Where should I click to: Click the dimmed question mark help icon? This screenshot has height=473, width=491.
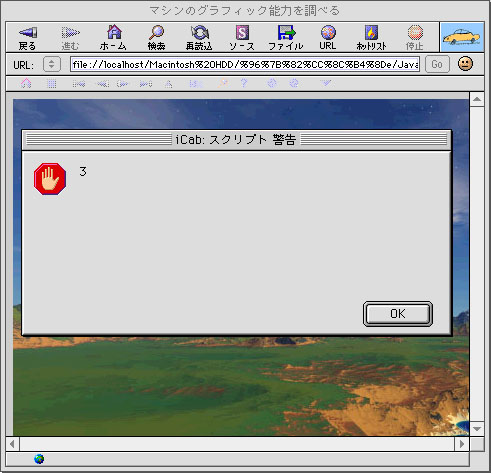(x=244, y=83)
